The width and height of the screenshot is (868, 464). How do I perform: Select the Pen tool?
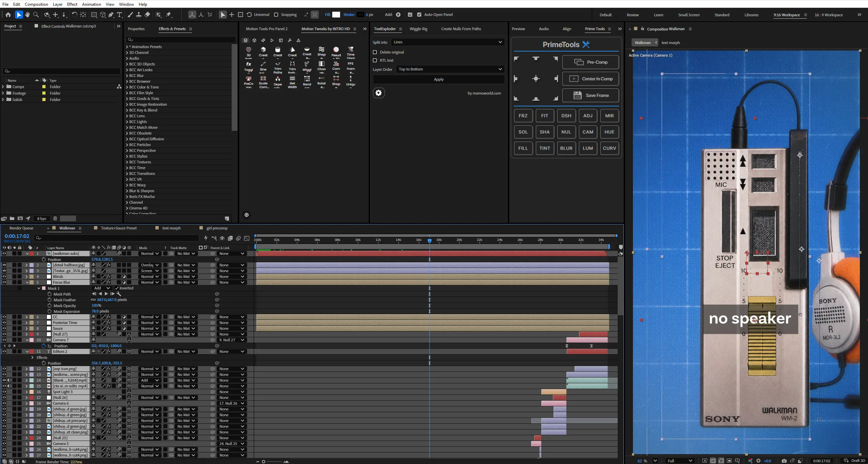(111, 15)
